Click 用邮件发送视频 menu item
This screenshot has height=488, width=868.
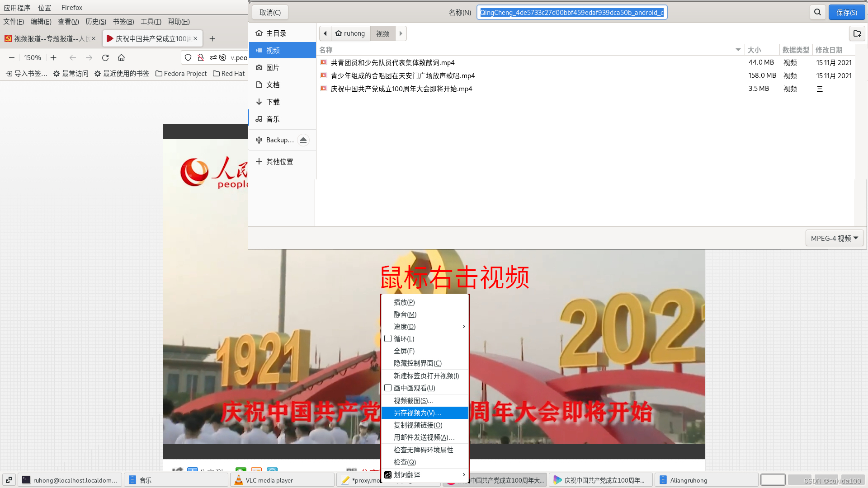(425, 437)
